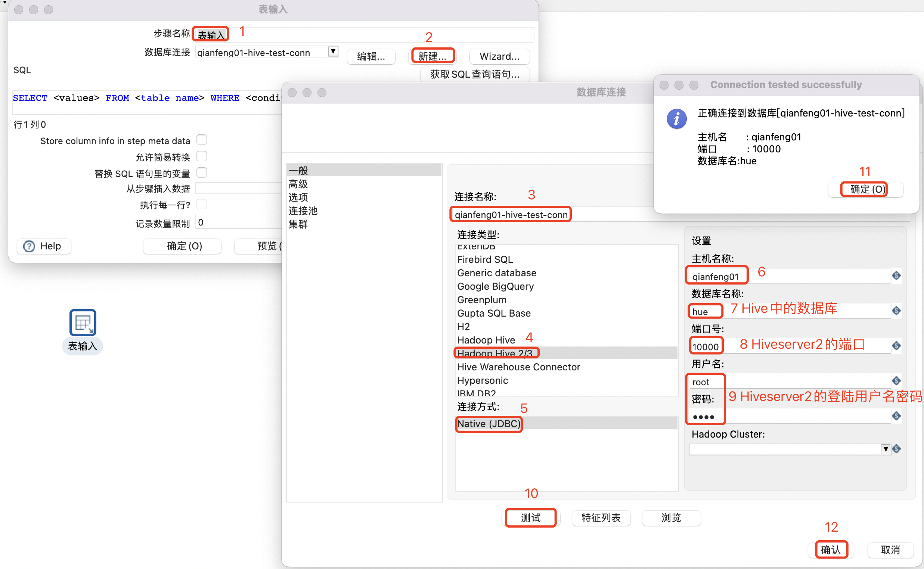Select Hadoop Hive 2/3 connection type

click(494, 353)
